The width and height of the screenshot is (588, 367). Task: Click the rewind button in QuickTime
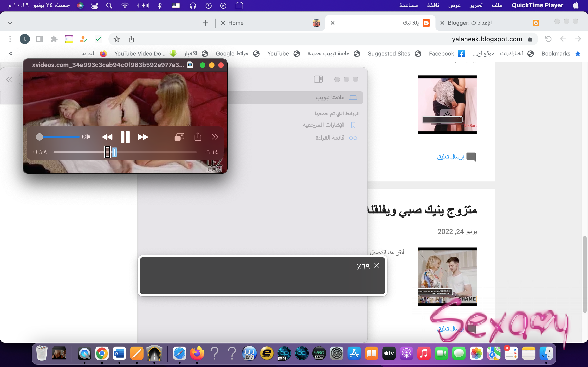tap(107, 137)
